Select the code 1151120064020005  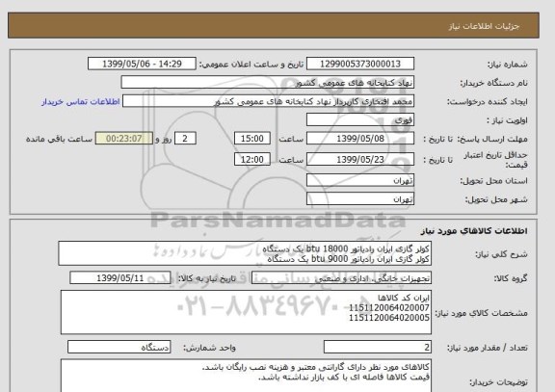pos(389,318)
